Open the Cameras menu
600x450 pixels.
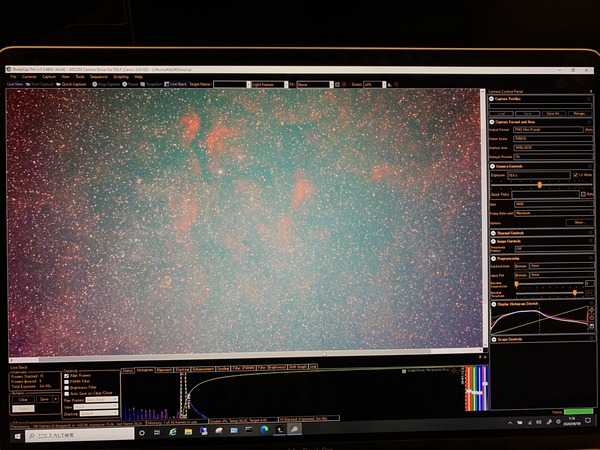[29, 77]
